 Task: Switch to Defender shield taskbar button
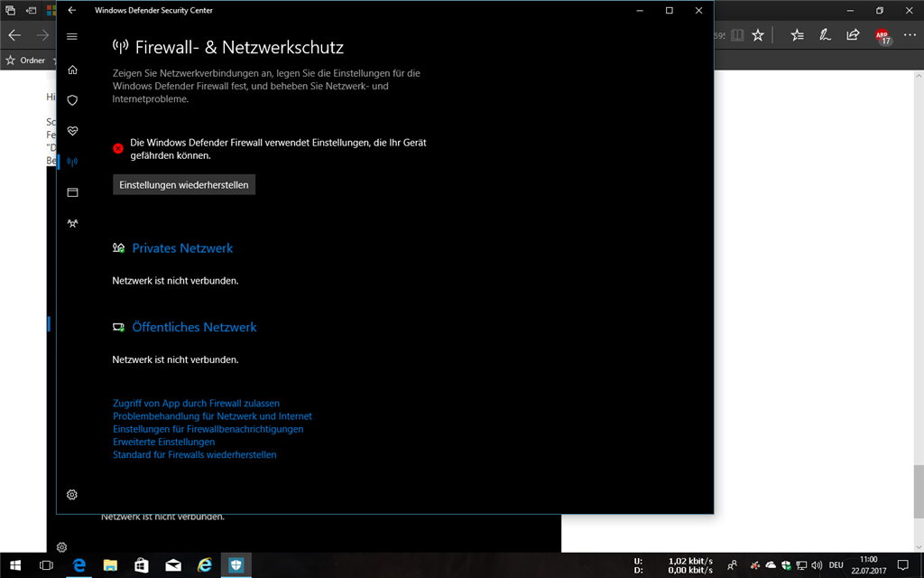click(236, 565)
